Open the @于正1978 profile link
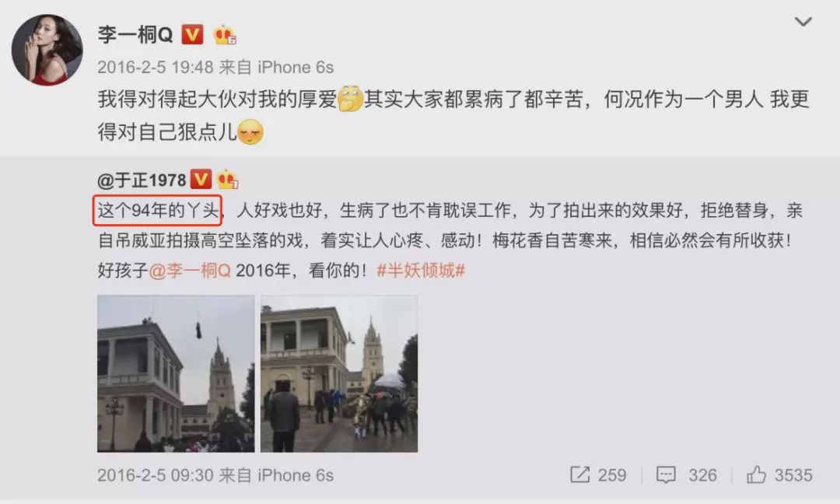 [142, 180]
